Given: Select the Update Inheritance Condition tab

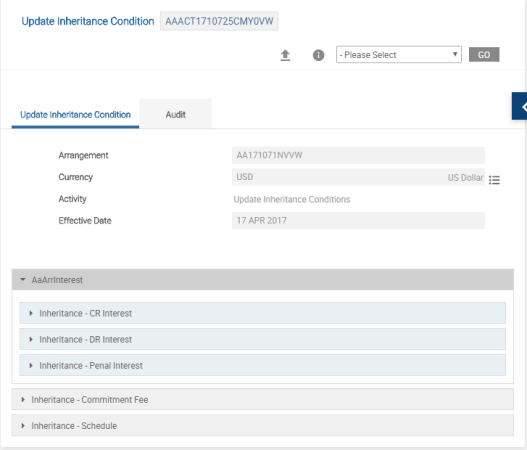Looking at the screenshot, I should (75, 114).
